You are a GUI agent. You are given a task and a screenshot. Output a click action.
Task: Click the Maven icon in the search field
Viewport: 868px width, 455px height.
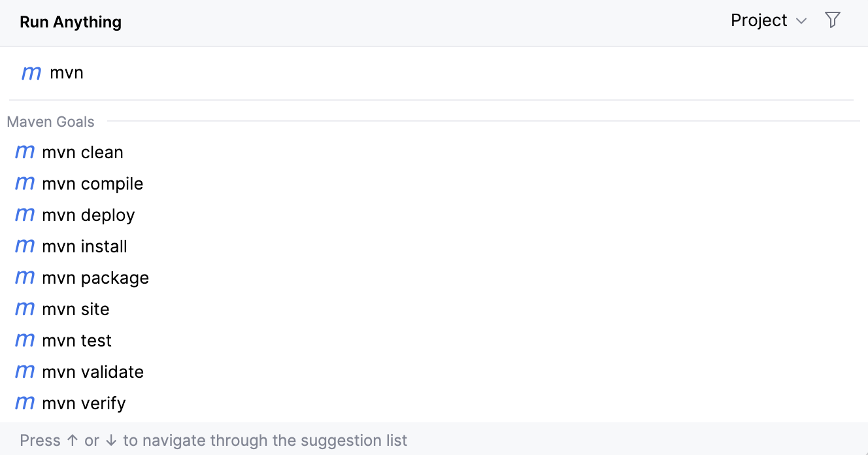click(x=31, y=73)
